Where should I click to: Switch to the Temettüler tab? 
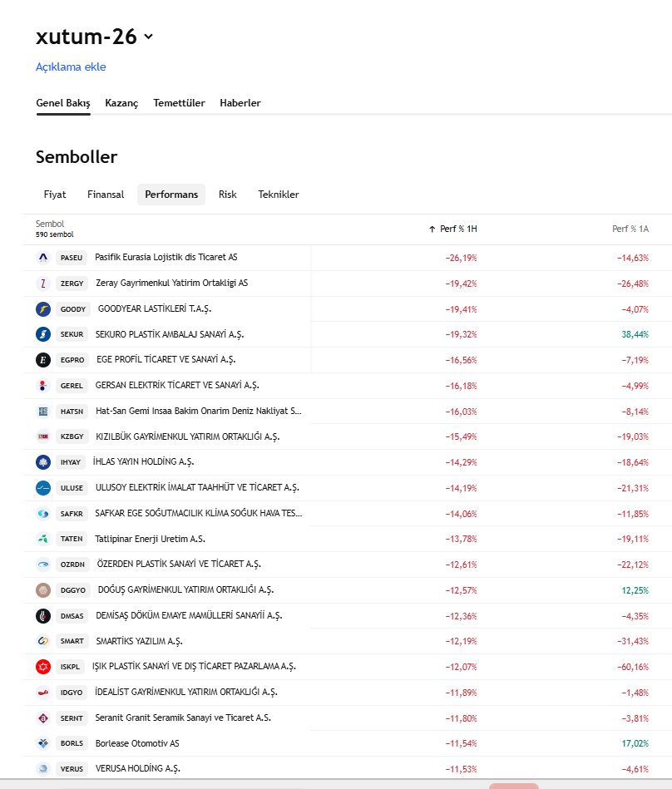pyautogui.click(x=179, y=103)
